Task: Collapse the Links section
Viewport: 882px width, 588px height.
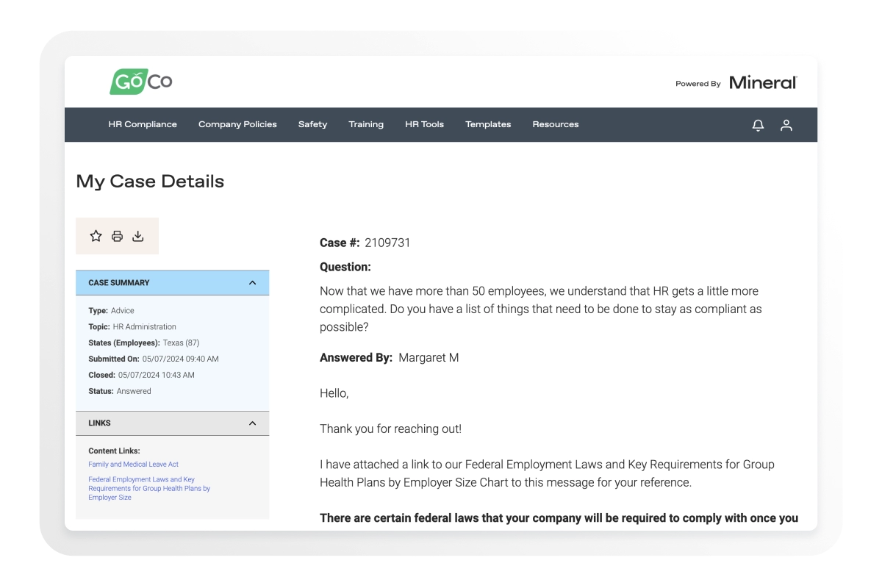Action: (253, 423)
